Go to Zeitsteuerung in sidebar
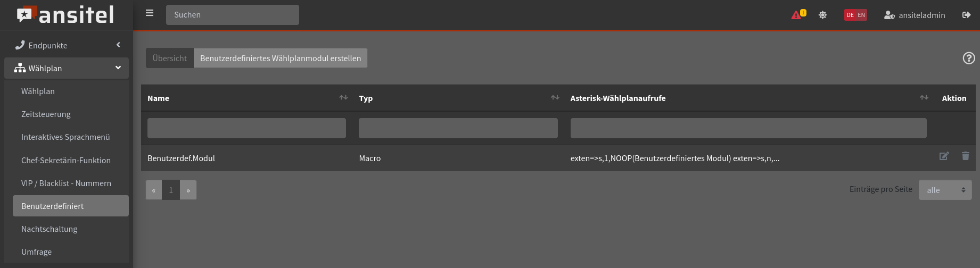Screen dimensions: 980x268 [46, 114]
